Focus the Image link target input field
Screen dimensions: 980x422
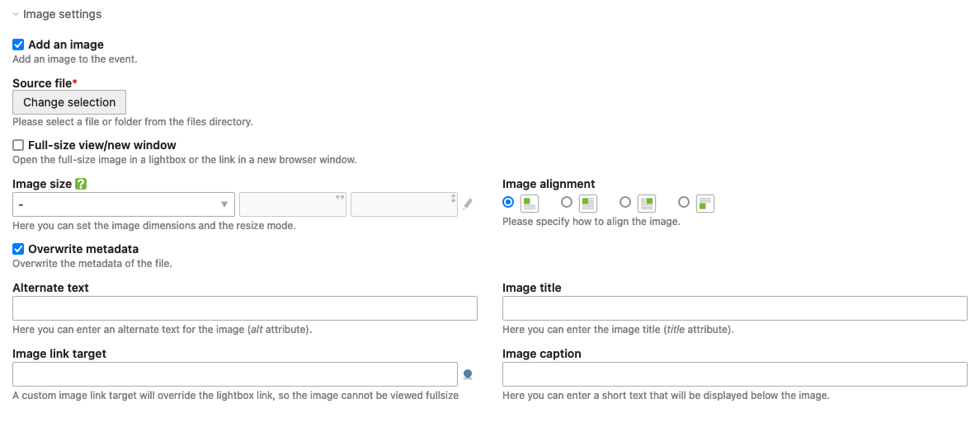click(x=235, y=374)
